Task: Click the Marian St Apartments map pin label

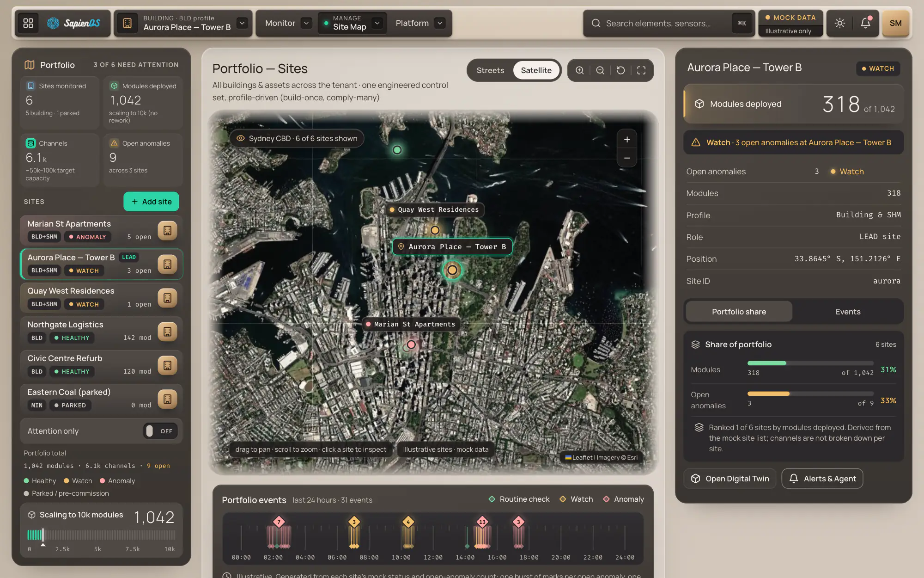Action: (411, 324)
